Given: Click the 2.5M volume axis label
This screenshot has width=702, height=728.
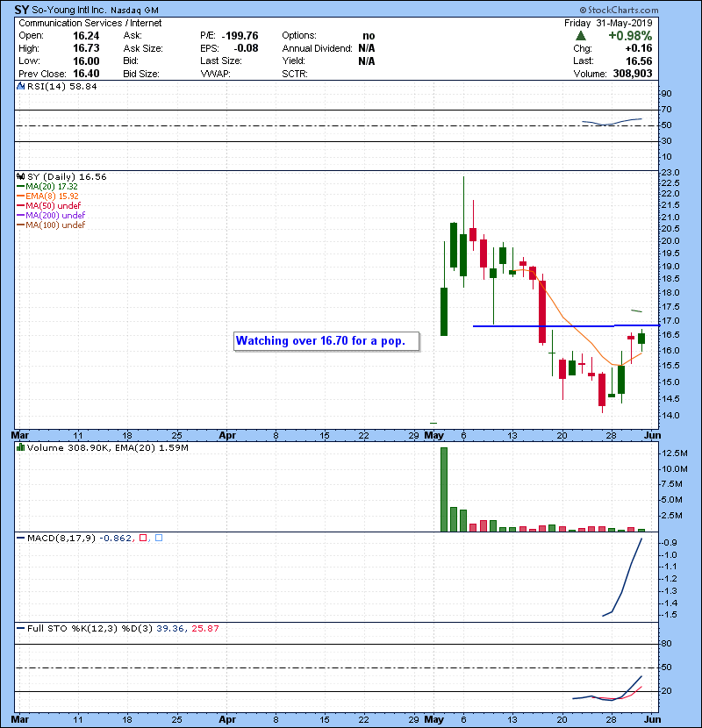Looking at the screenshot, I should pyautogui.click(x=672, y=516).
